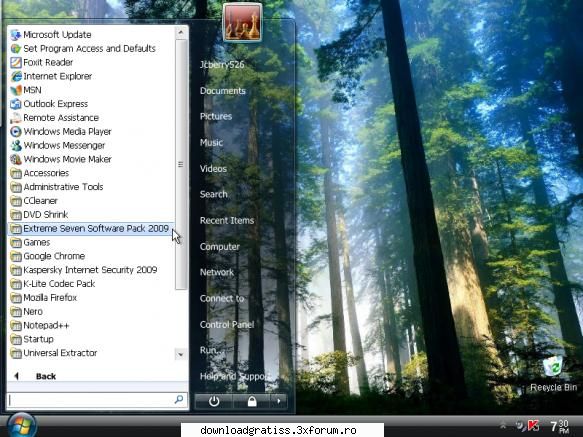Launch Windows Media Player icon

[x=16, y=132]
